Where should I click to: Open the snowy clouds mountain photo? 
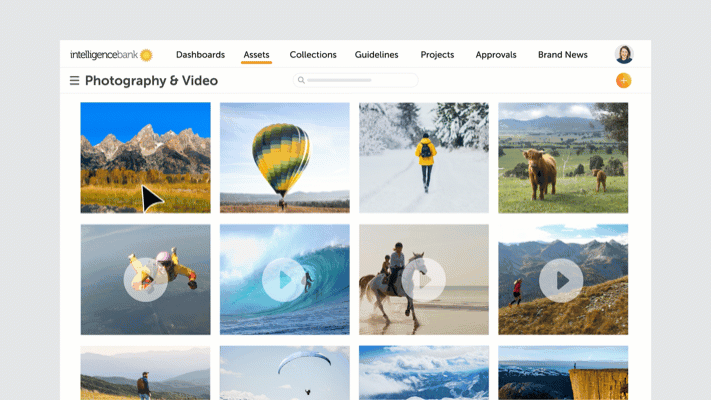point(424,373)
